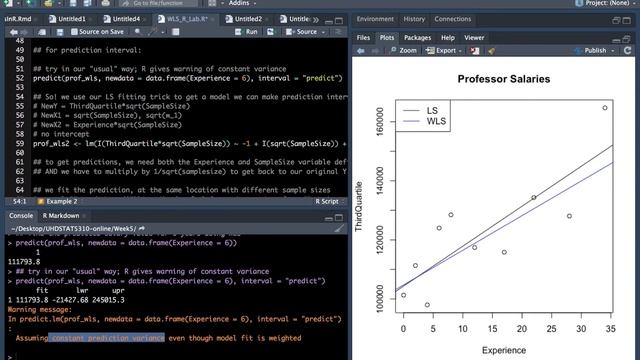
Task: Source the script
Action: [301, 32]
